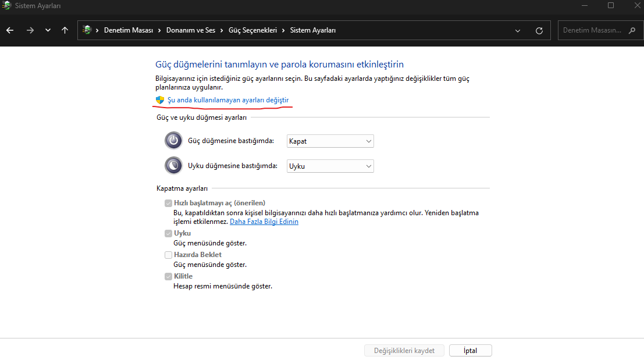Open recent locations chevron beside forward arrow
Image resolution: width=644 pixels, height=360 pixels.
[48, 30]
